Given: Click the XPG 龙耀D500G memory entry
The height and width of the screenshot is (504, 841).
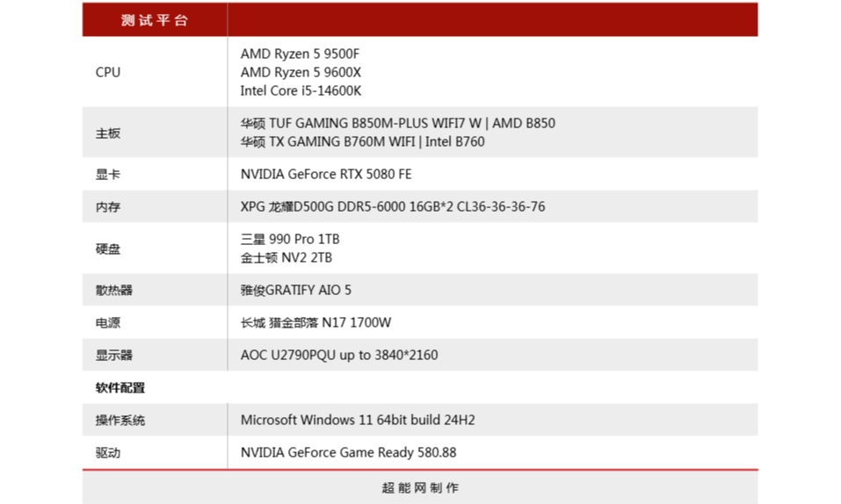Looking at the screenshot, I should tap(392, 206).
